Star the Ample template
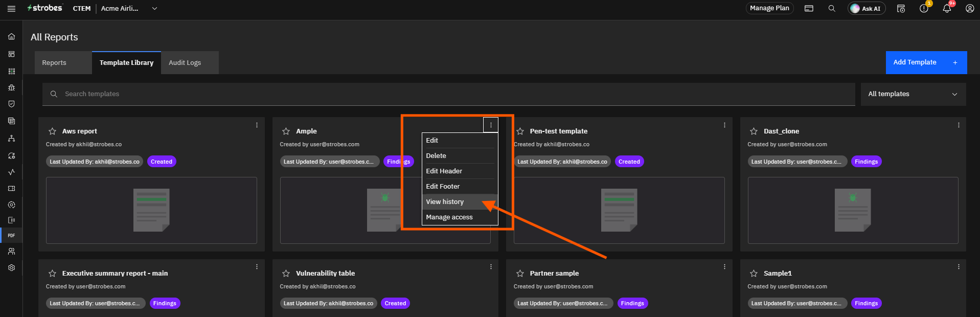 (286, 131)
